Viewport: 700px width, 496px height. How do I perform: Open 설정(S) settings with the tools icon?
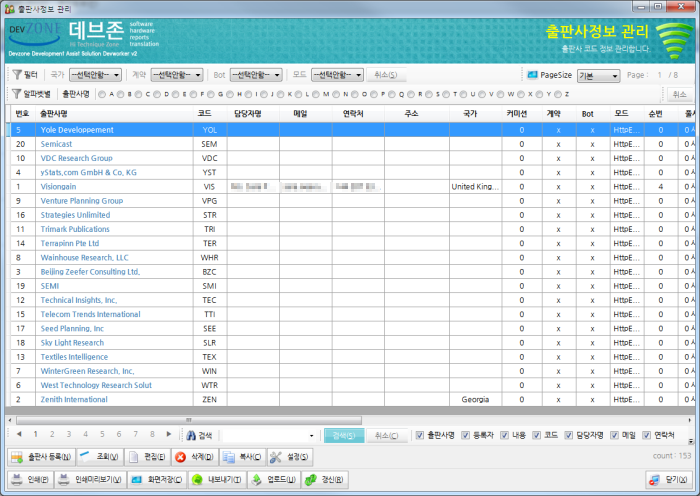(x=290, y=457)
